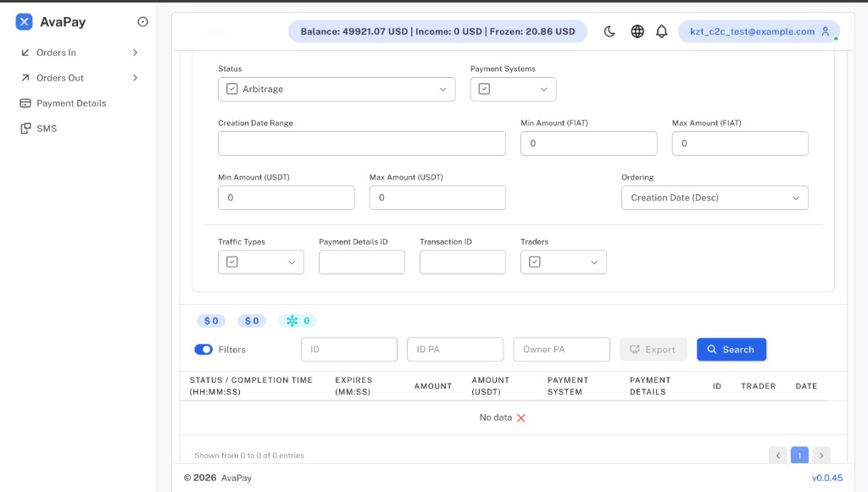
Task: Open notifications bell icon
Action: [661, 31]
